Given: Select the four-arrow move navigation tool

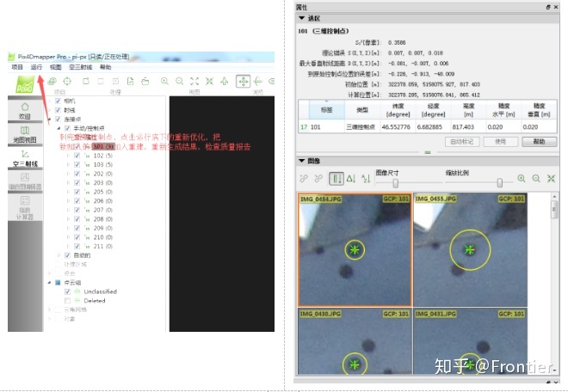Looking at the screenshot, I should click(243, 81).
